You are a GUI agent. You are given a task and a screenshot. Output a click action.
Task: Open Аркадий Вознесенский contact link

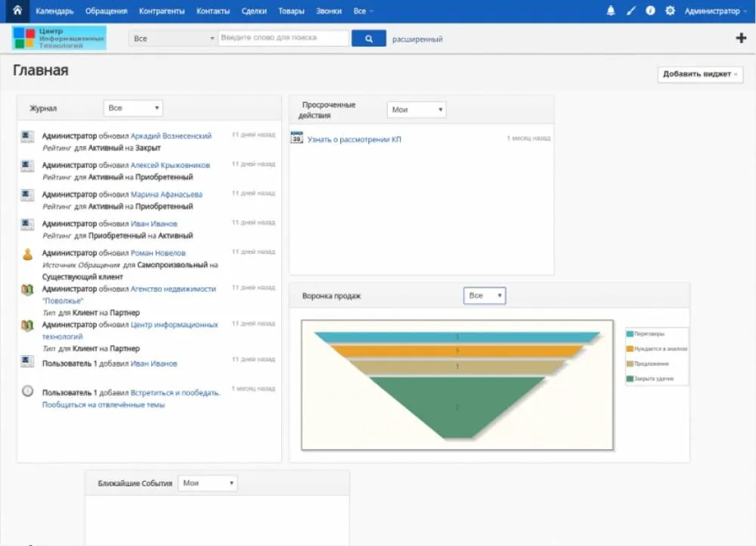pyautogui.click(x=171, y=136)
